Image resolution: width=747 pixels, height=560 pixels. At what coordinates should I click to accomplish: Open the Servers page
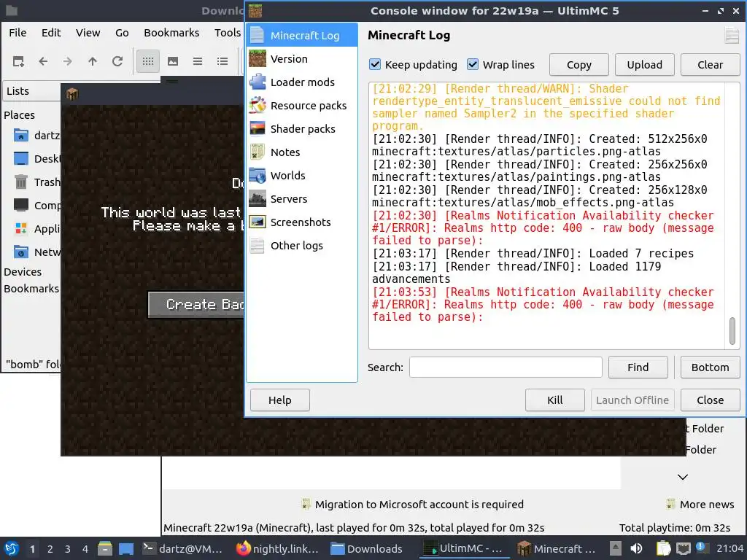coord(301,199)
